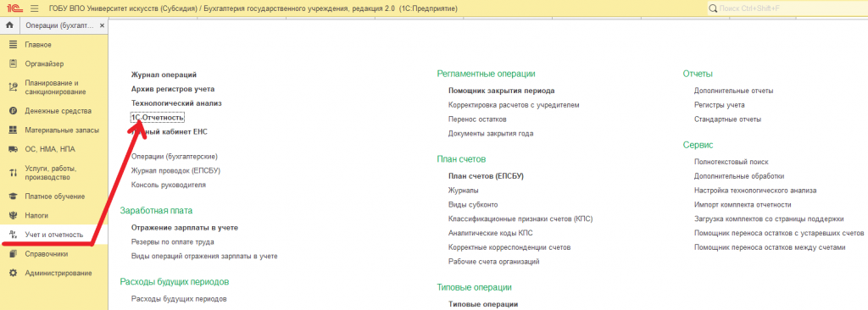
Task: Open Помощник закрытия периода
Action: [502, 91]
